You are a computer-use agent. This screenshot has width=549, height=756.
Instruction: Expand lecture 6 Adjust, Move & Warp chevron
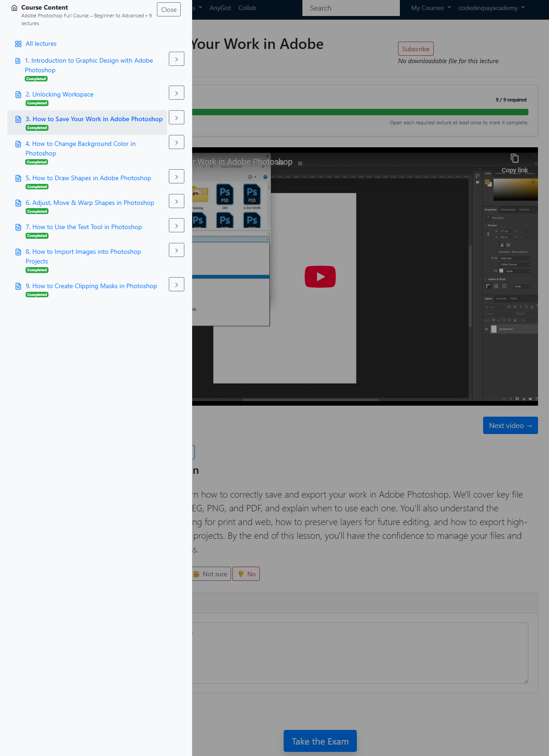click(x=177, y=201)
